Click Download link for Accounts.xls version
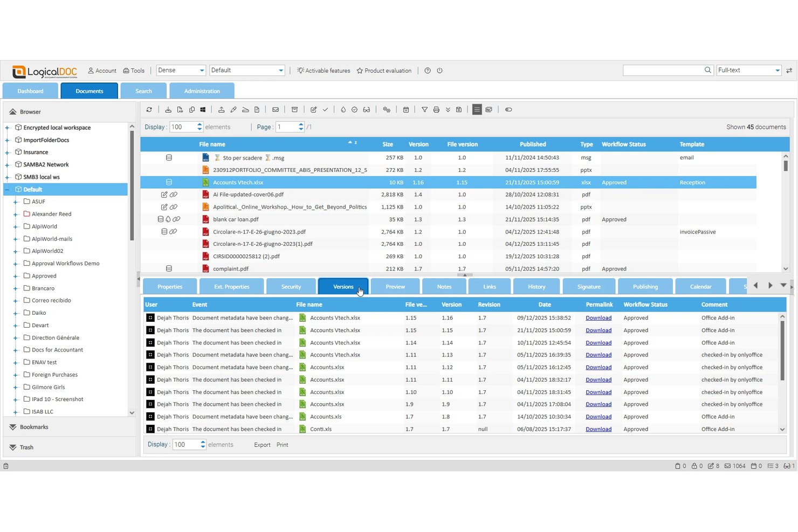This screenshot has height=532, width=798. [x=598, y=417]
